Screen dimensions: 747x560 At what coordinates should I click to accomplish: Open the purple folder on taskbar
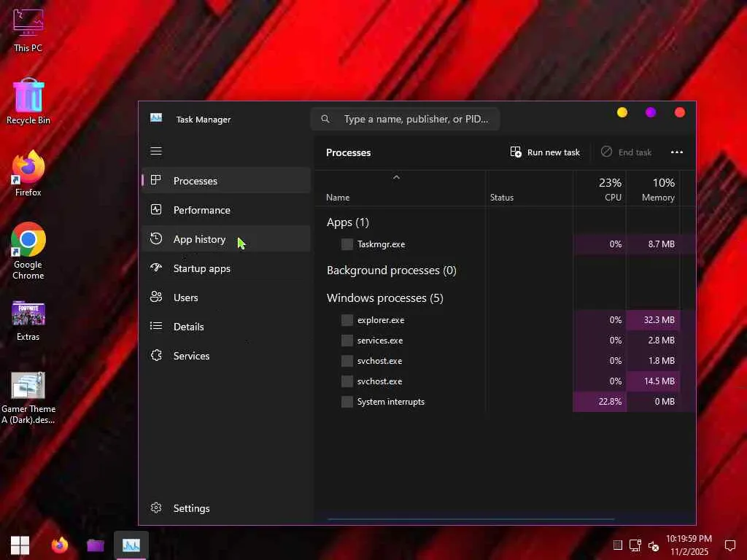click(96, 545)
